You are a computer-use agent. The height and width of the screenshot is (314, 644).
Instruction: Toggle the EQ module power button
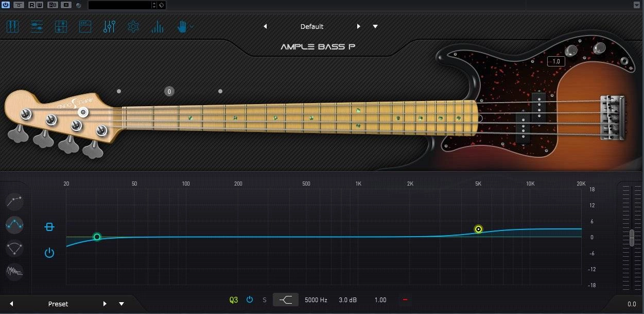(49, 253)
